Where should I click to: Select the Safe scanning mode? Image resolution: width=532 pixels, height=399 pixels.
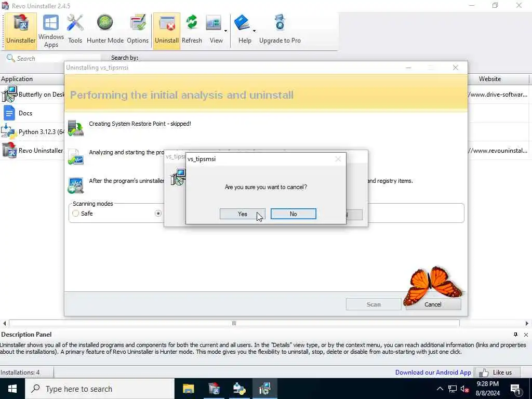click(x=76, y=214)
